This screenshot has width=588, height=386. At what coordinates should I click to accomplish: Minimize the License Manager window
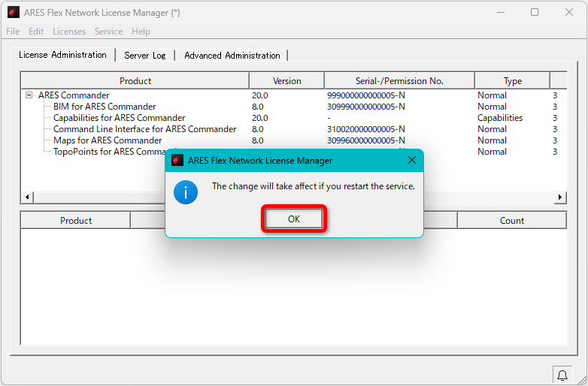501,12
